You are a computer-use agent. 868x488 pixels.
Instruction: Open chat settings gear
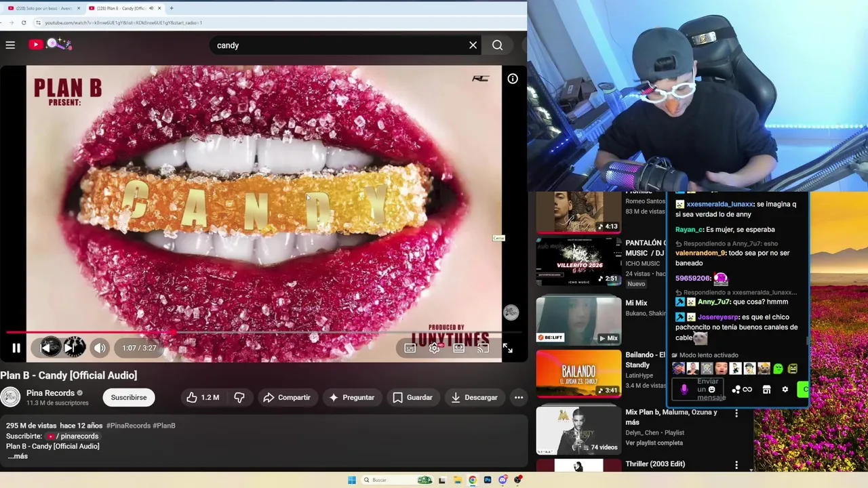785,390
